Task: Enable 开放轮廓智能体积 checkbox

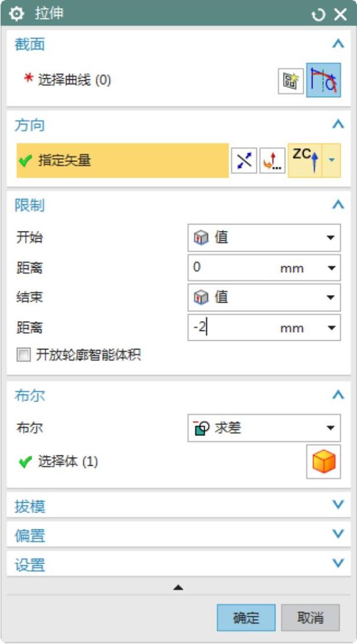Action: coord(23,355)
